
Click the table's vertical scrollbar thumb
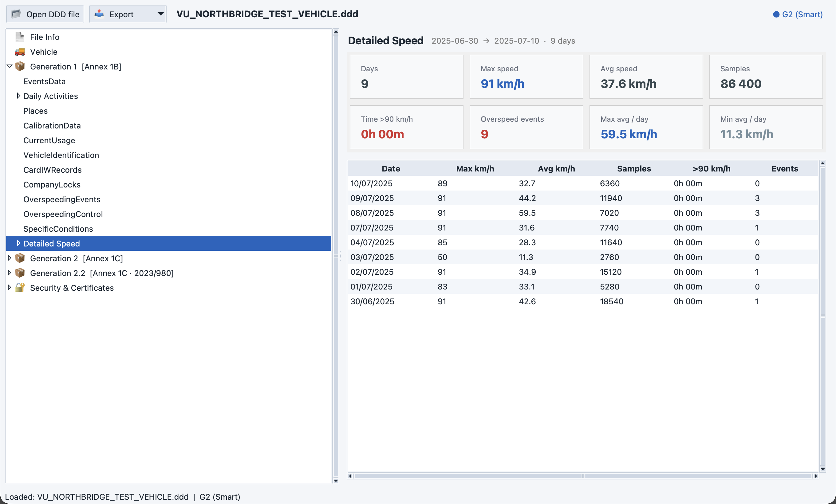coord(822,316)
